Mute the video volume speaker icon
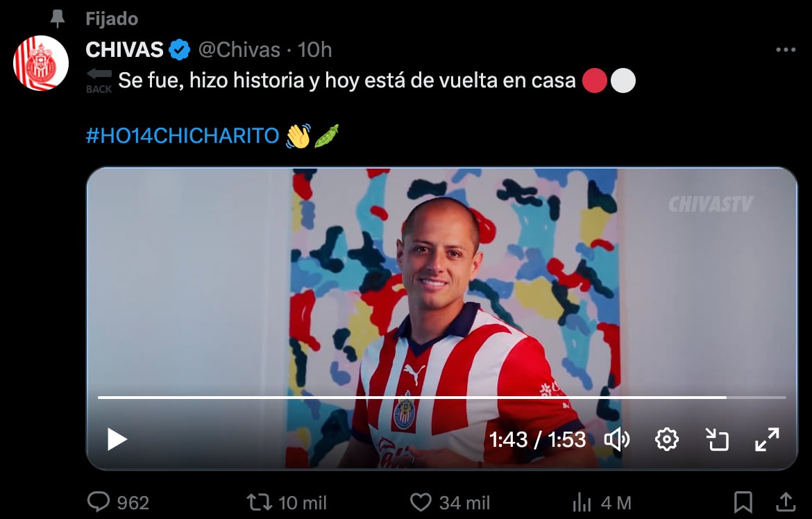 coord(617,439)
